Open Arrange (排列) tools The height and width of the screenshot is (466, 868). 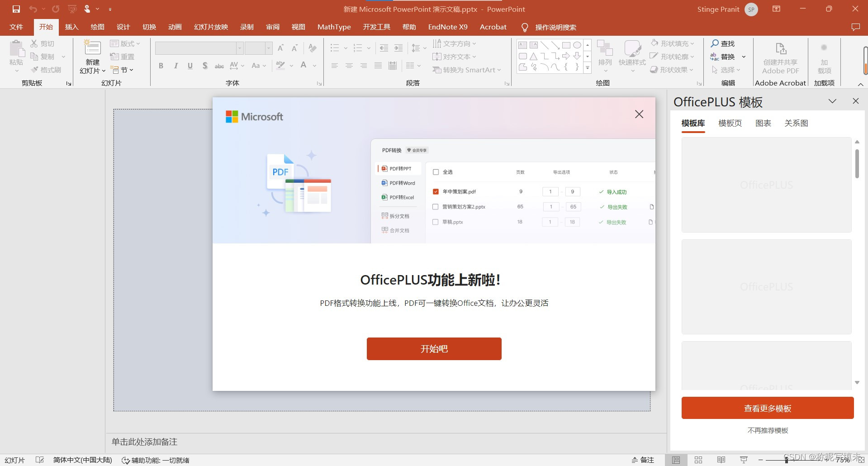605,56
